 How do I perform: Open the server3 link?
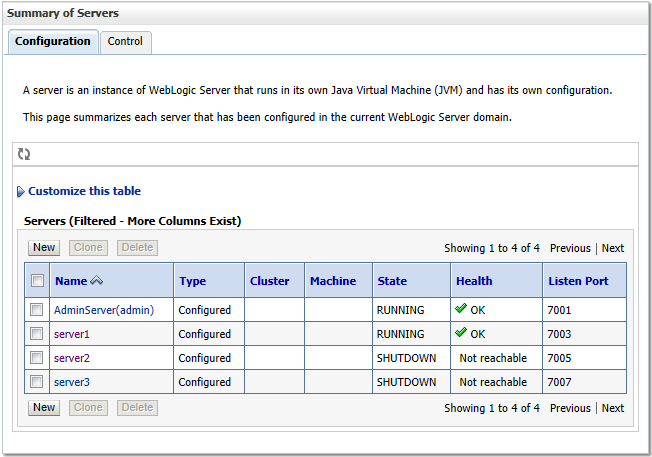pos(72,383)
